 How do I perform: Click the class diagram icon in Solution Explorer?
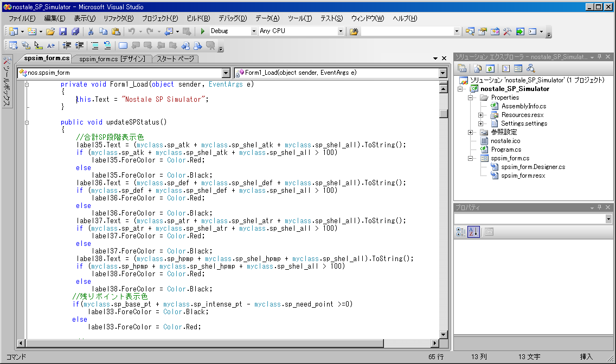pyautogui.click(x=531, y=68)
